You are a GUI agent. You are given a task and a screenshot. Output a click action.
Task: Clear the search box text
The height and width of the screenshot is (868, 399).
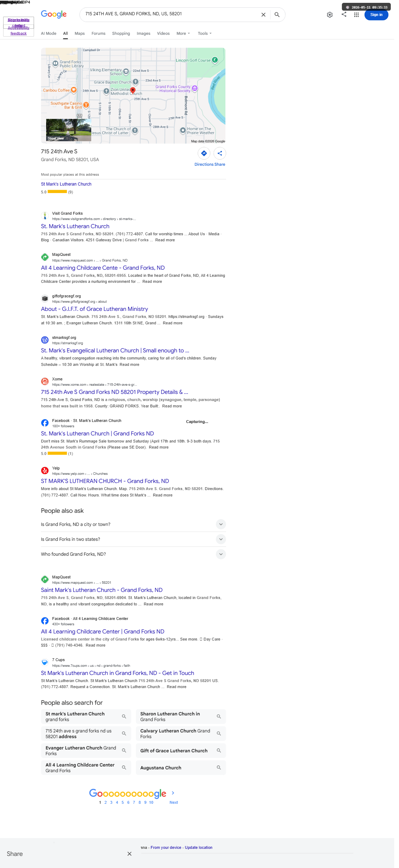tap(263, 15)
